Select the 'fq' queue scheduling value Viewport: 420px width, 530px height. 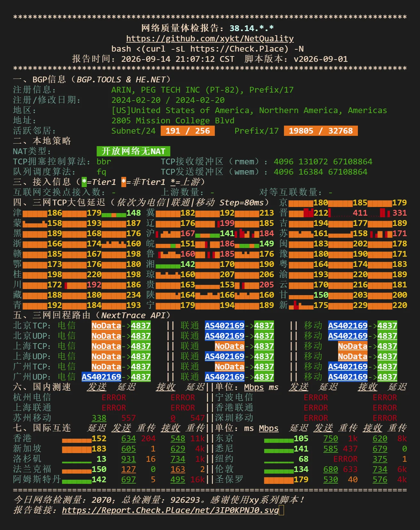coord(101,172)
